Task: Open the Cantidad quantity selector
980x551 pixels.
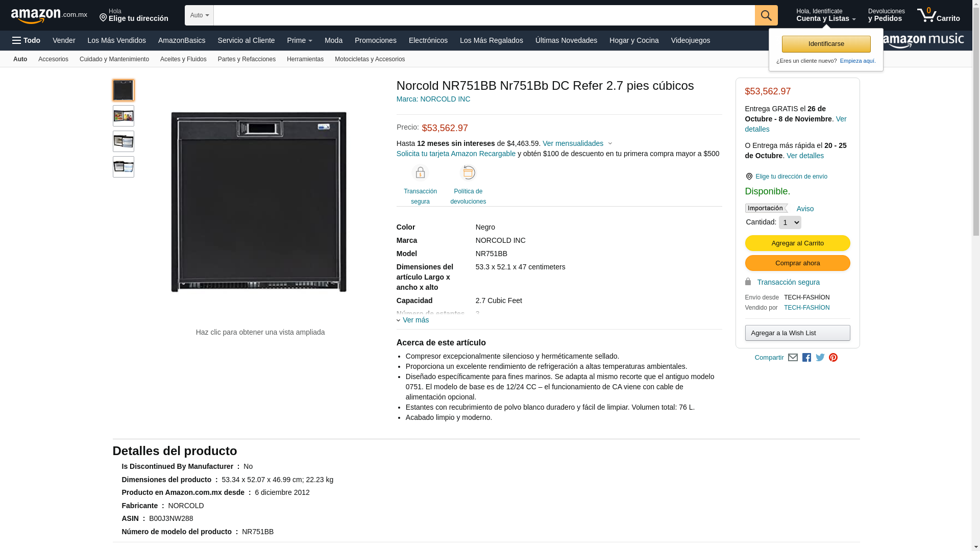Action: point(790,222)
